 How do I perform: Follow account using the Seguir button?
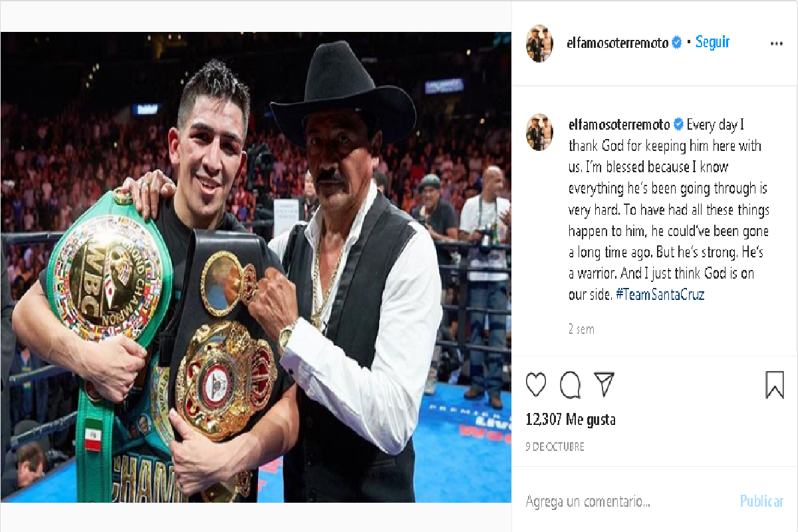(712, 42)
